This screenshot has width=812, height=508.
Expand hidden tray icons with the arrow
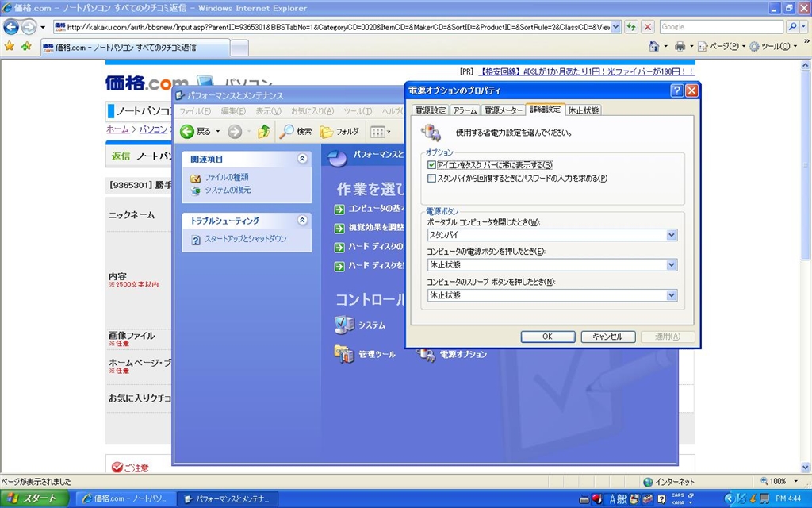pyautogui.click(x=730, y=498)
